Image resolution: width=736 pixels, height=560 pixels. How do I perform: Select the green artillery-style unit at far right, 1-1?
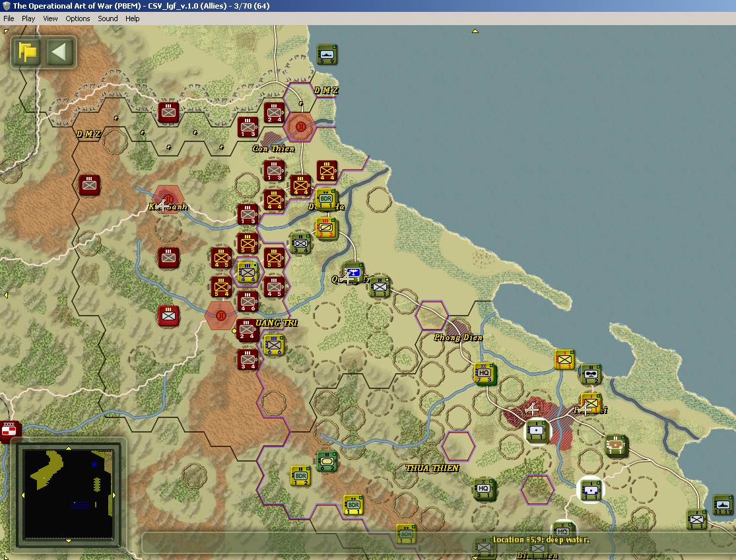696,519
